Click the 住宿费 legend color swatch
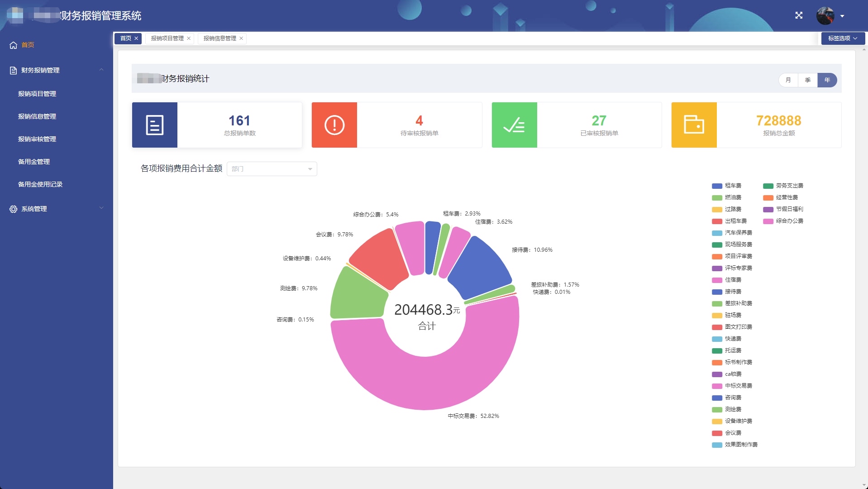 717,280
